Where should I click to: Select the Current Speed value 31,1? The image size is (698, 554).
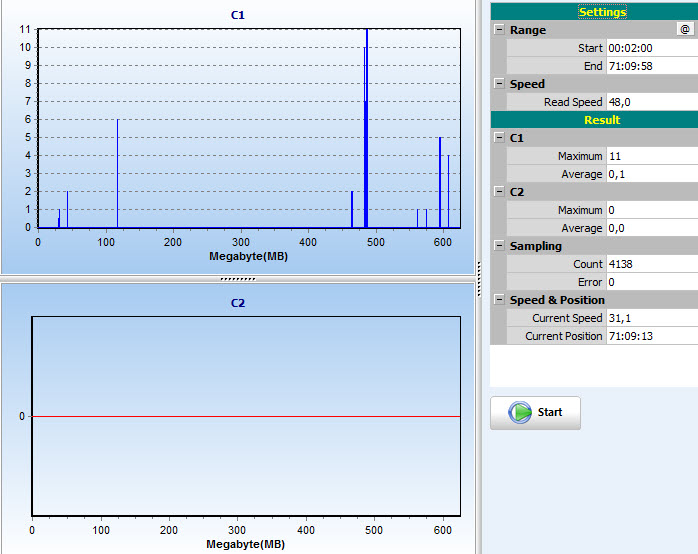(x=652, y=318)
